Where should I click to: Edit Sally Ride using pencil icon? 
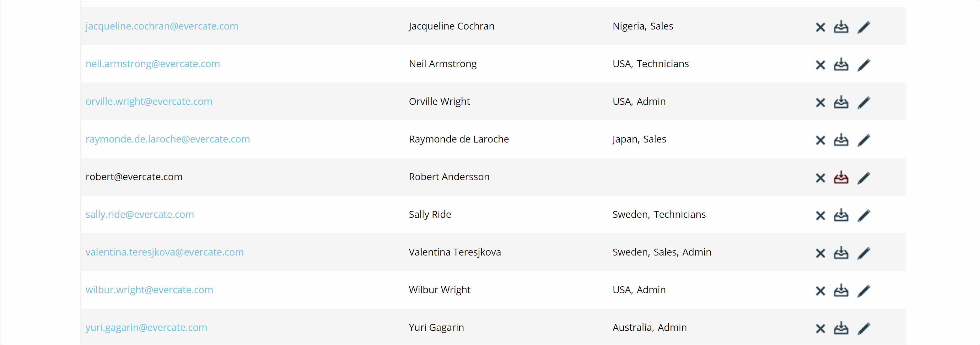864,215
